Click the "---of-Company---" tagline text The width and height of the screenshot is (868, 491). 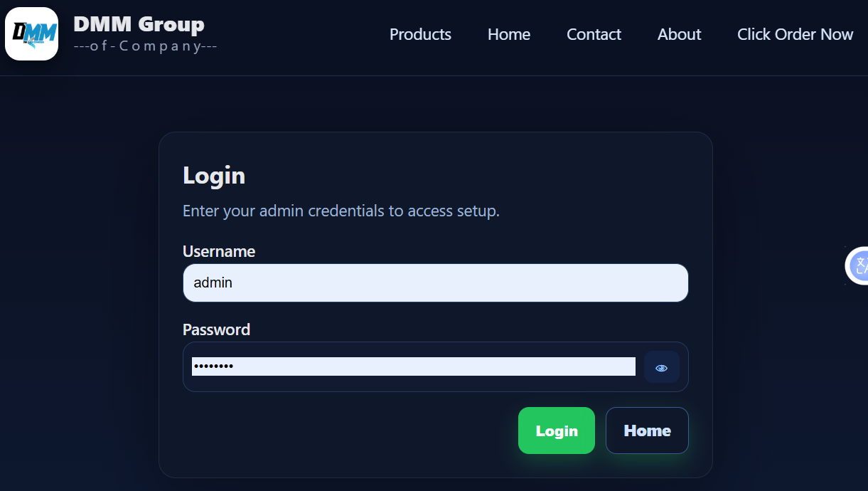point(145,46)
